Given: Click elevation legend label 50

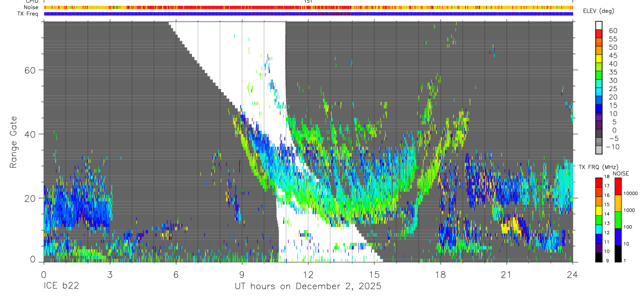Looking at the screenshot, I should (x=613, y=47).
